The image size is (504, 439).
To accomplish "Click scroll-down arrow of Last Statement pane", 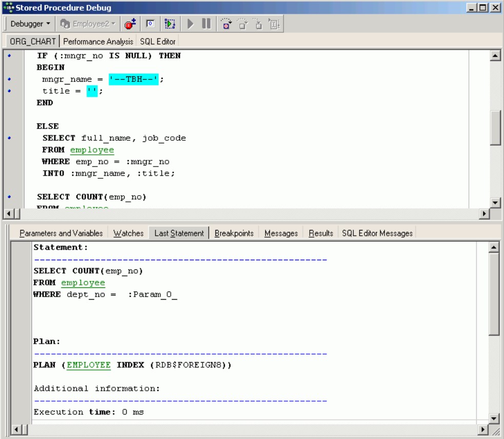I will click(x=495, y=418).
